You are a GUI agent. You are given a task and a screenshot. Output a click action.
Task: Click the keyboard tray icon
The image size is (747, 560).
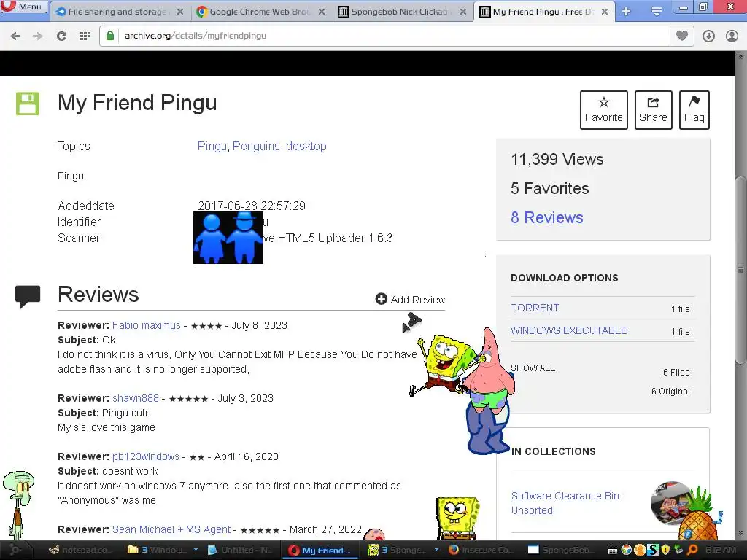point(613,551)
